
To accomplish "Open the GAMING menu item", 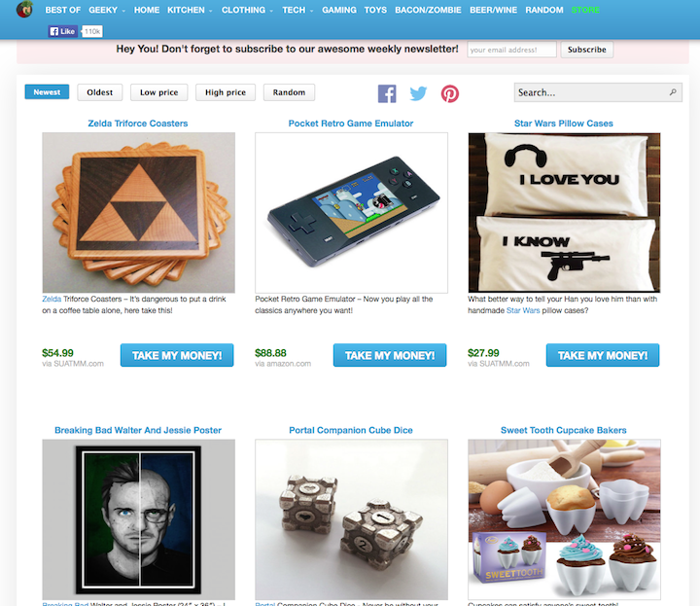I will 339,10.
